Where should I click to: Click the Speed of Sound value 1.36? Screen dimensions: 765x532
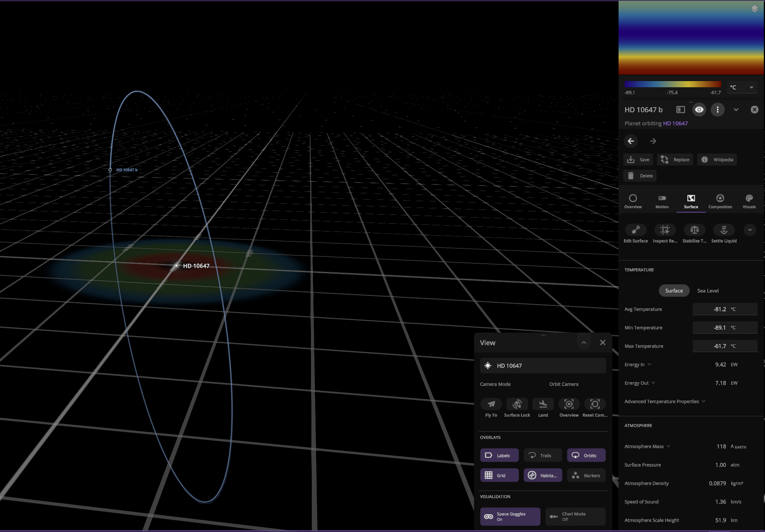[x=720, y=502]
